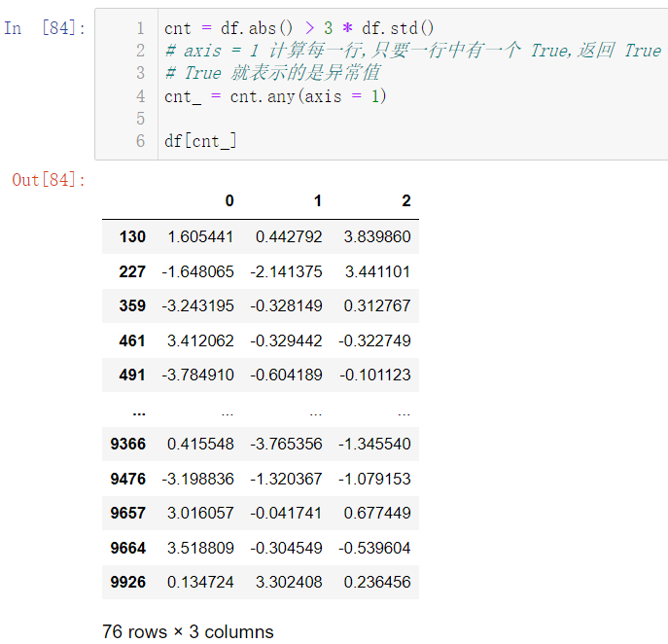The image size is (668, 644).
Task: Click cell value 3.839860
Action: pos(377,237)
